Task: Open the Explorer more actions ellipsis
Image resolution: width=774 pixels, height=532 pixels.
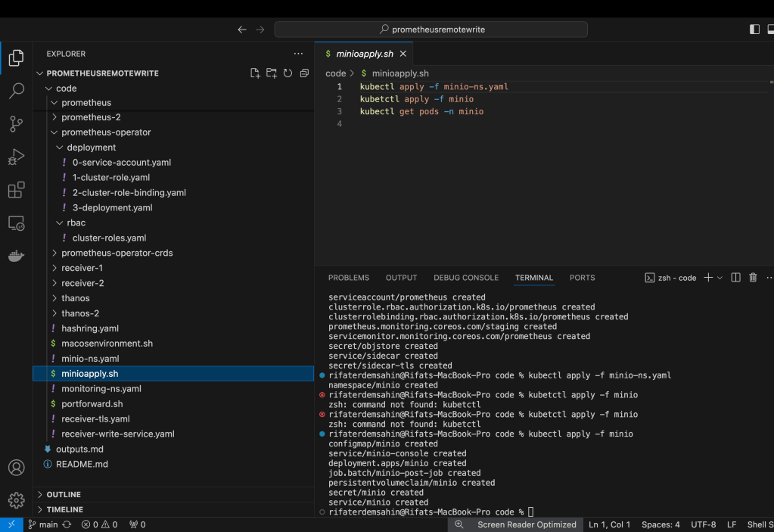Action: [x=298, y=54]
